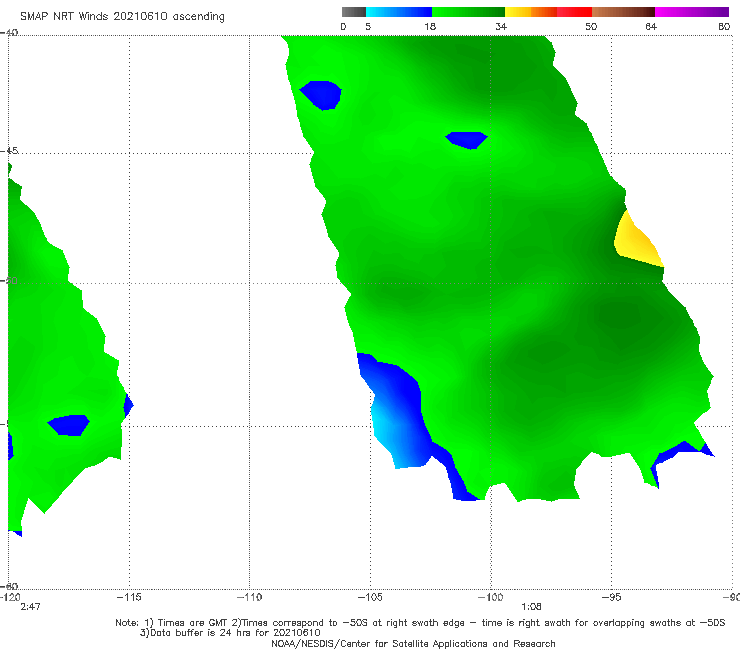Click the longitude label '-95'
740x650 pixels.
612,597
